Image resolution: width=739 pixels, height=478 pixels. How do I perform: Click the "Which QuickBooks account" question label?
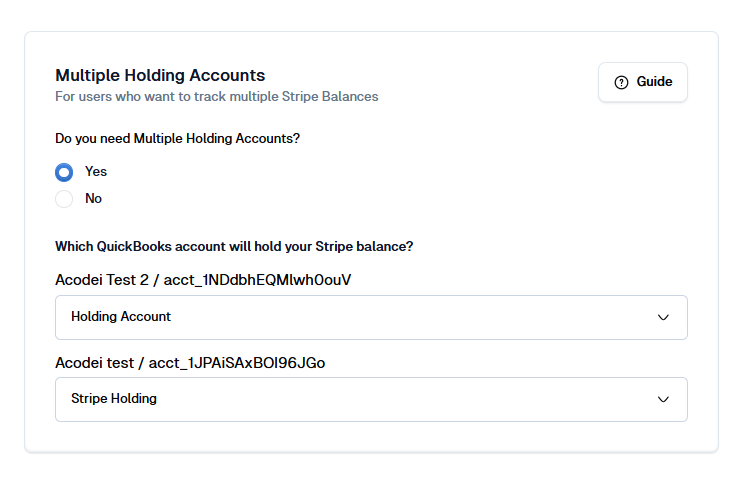point(234,247)
